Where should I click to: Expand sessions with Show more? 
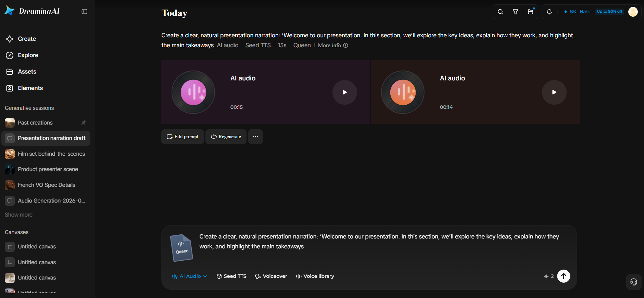tap(18, 215)
